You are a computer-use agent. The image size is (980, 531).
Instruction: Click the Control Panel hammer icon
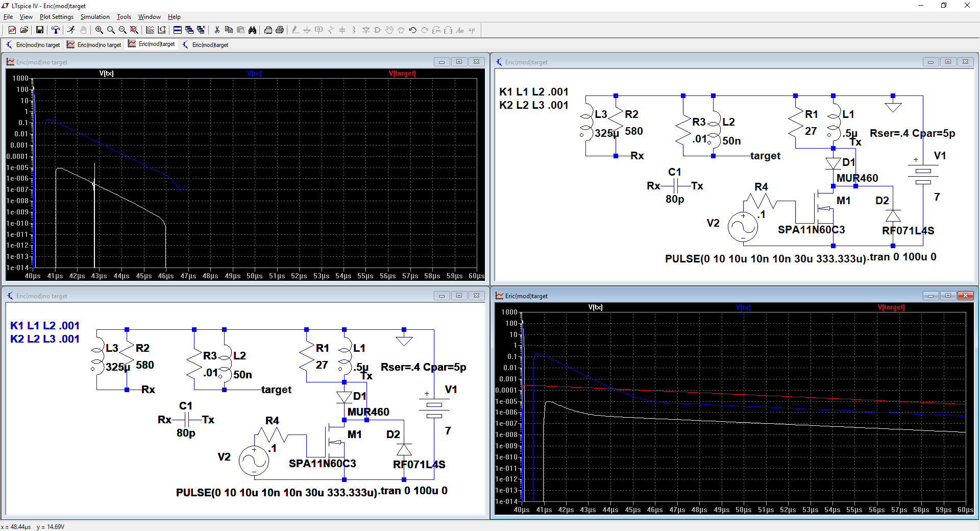(x=56, y=30)
